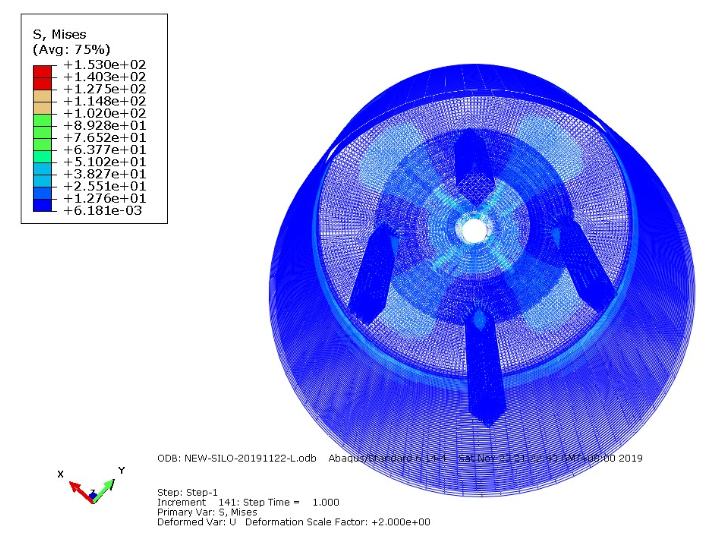This screenshot has height=535, width=715.
Task: Select the +1.148e+02 legend value
Action: pyautogui.click(x=104, y=101)
